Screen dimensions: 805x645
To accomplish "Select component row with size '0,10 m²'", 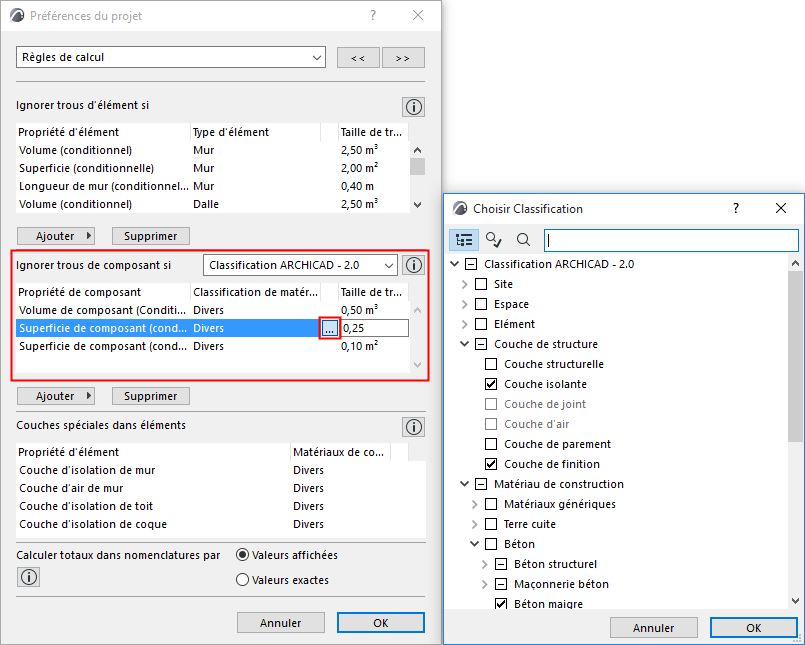I will pyautogui.click(x=213, y=346).
